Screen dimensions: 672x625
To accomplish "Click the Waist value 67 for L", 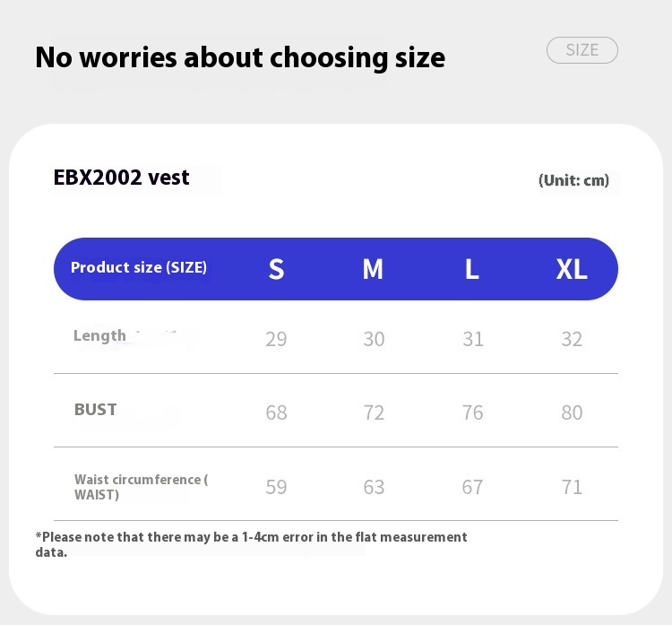I will tap(472, 487).
